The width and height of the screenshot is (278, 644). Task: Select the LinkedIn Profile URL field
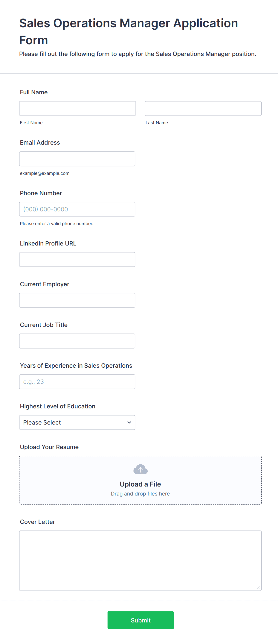pyautogui.click(x=77, y=260)
